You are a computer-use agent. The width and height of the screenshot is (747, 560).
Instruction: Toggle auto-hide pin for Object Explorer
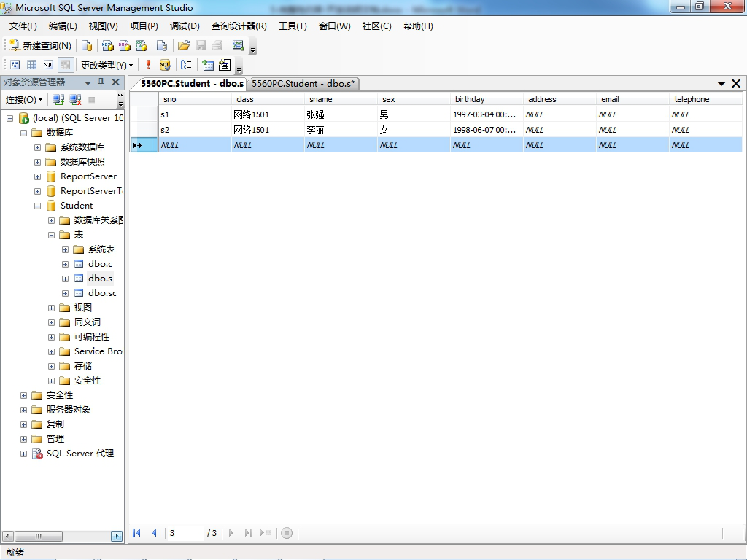point(101,82)
